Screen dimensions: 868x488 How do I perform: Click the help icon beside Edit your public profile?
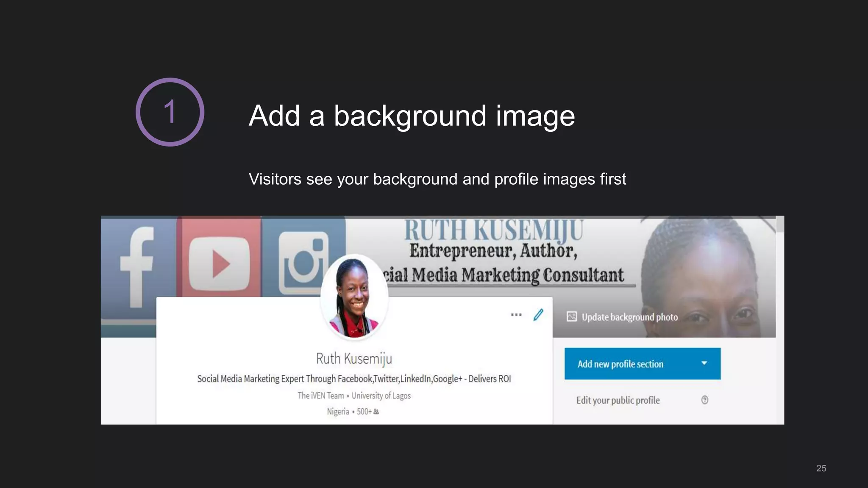click(704, 400)
